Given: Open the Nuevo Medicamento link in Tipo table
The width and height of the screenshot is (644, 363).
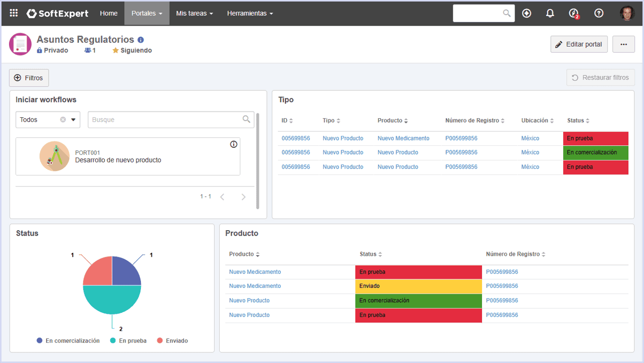Looking at the screenshot, I should pyautogui.click(x=403, y=138).
